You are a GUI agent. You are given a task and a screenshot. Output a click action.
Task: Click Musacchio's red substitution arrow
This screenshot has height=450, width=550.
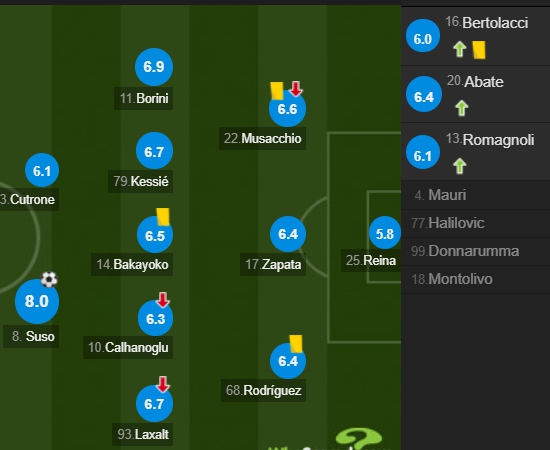(296, 89)
